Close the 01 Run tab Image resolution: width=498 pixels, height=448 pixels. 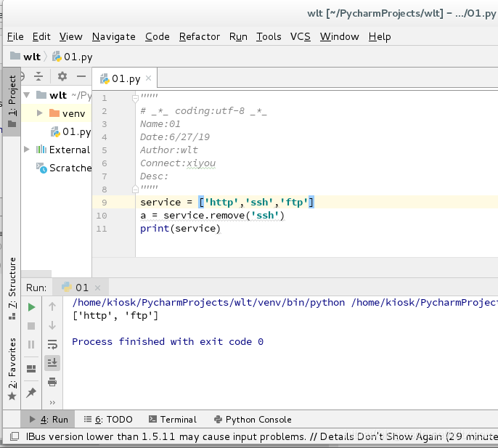pyautogui.click(x=98, y=288)
